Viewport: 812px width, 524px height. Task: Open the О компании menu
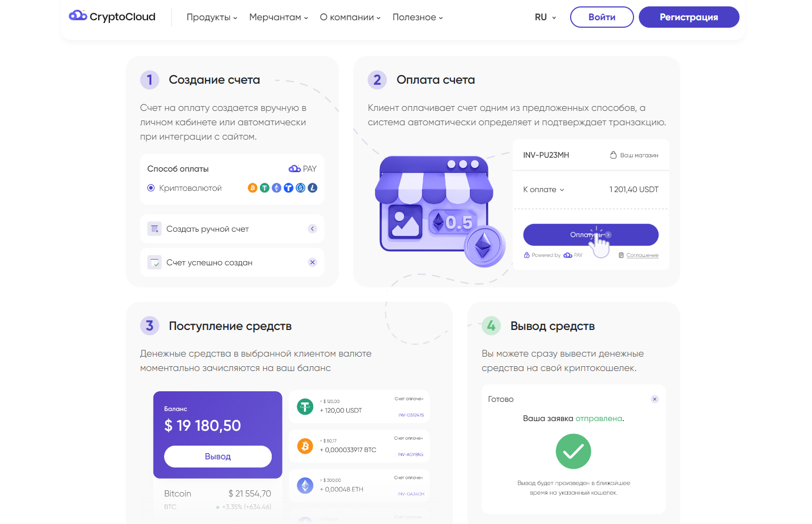pos(350,17)
